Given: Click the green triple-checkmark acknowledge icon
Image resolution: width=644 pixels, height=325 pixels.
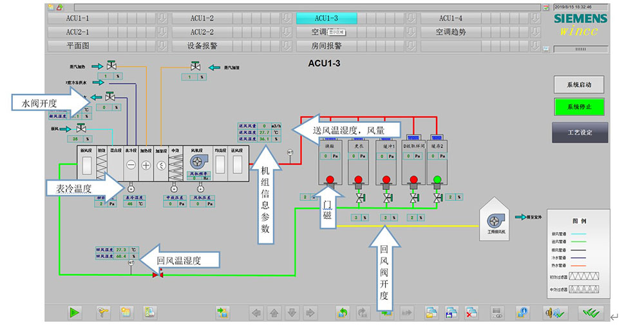Looking at the screenshot, I should (x=592, y=313).
